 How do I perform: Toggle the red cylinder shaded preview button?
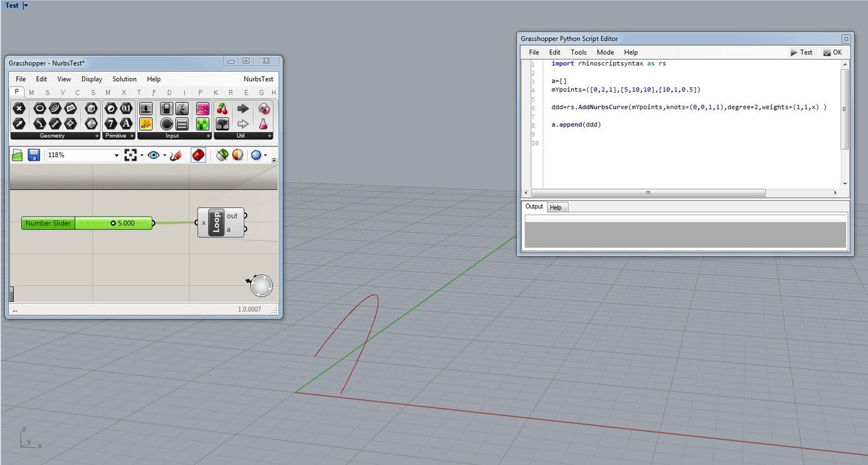(x=198, y=155)
